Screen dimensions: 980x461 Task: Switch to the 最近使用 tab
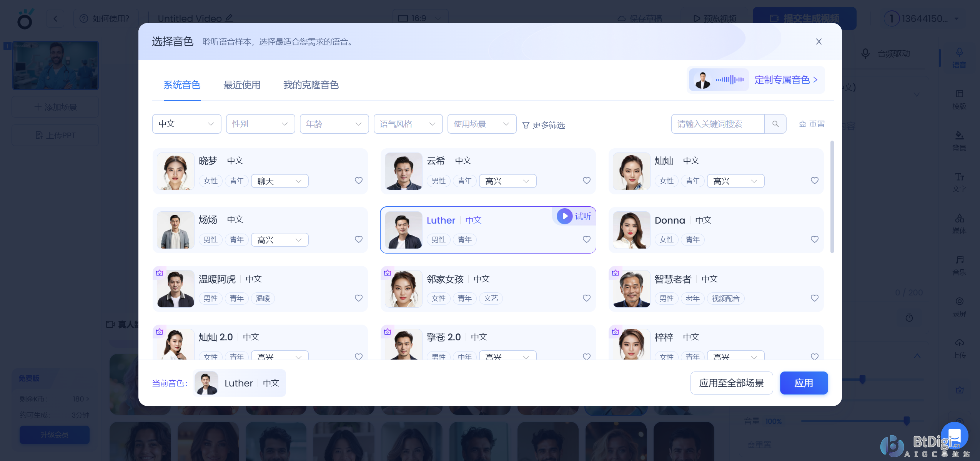click(242, 85)
